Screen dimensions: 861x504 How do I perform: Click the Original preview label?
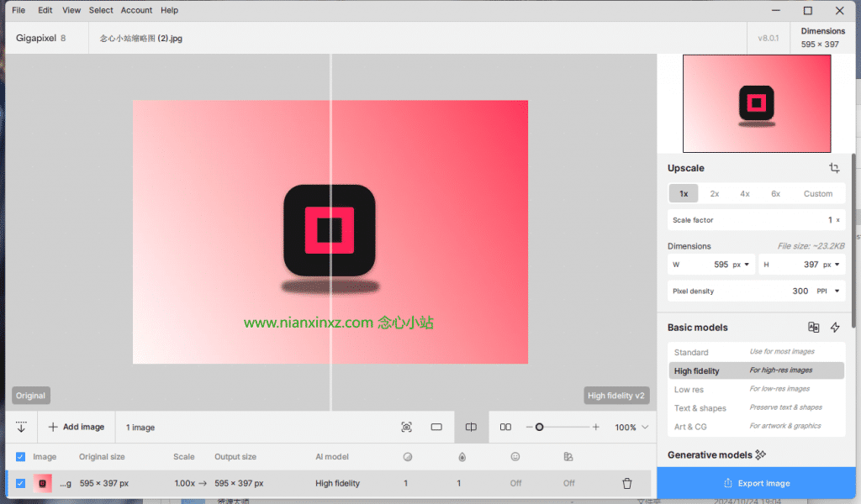31,396
